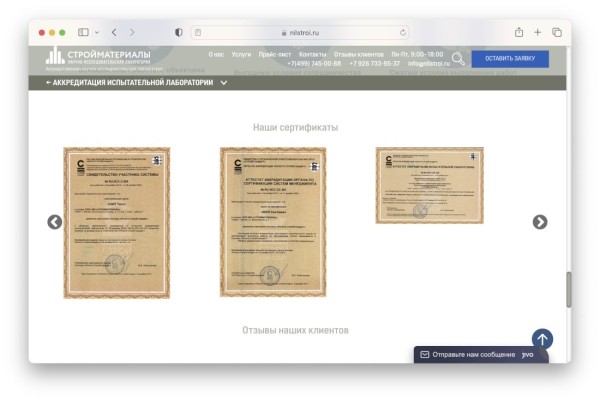The width and height of the screenshot is (600, 401).
Task: Click the scroll-to-top arrow button
Action: coord(541,339)
